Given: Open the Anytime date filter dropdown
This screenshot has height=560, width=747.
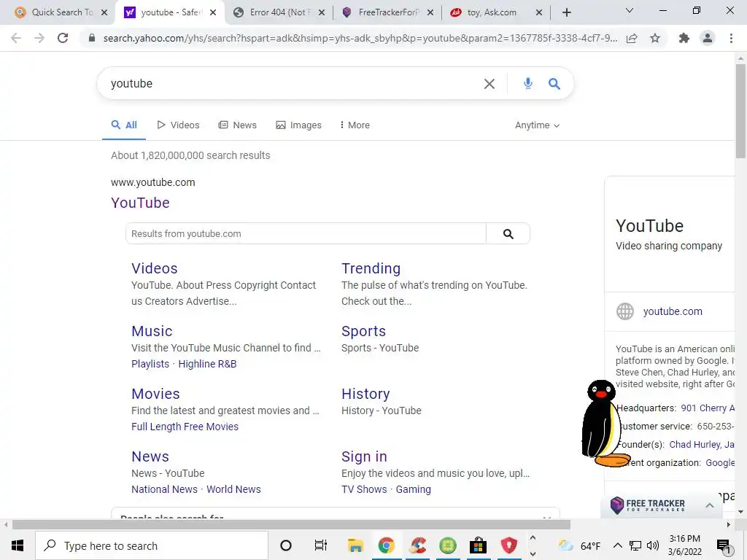Looking at the screenshot, I should (x=537, y=125).
